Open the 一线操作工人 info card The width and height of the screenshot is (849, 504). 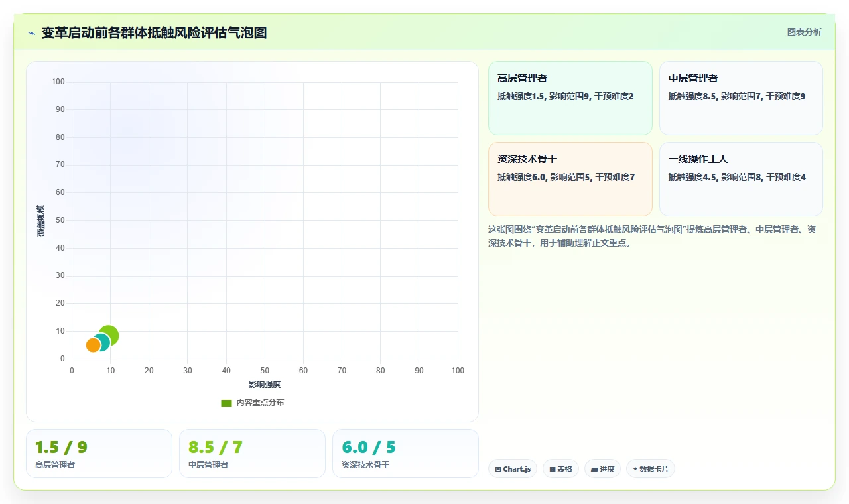pos(741,179)
